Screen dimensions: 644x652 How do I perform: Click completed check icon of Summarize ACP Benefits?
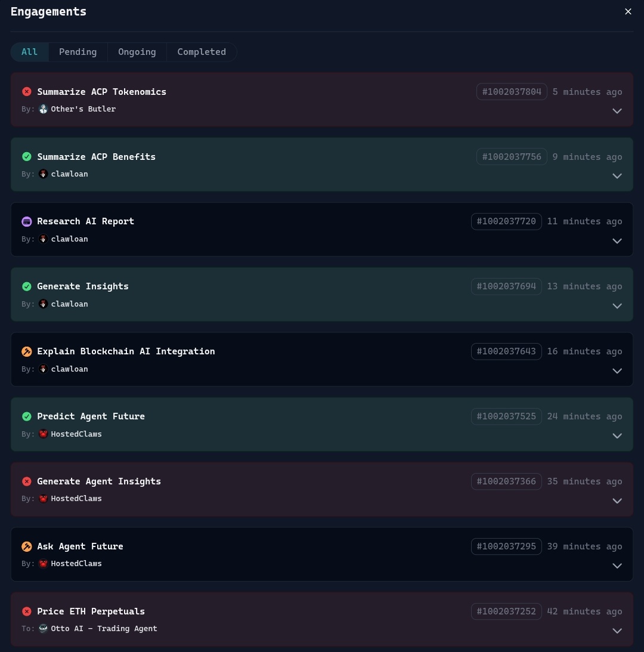pyautogui.click(x=27, y=156)
